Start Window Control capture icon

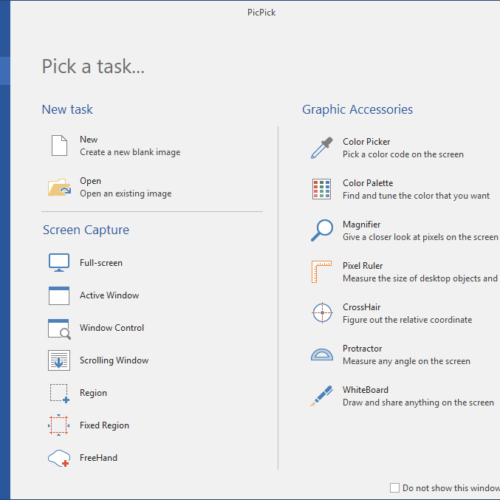coord(59,329)
